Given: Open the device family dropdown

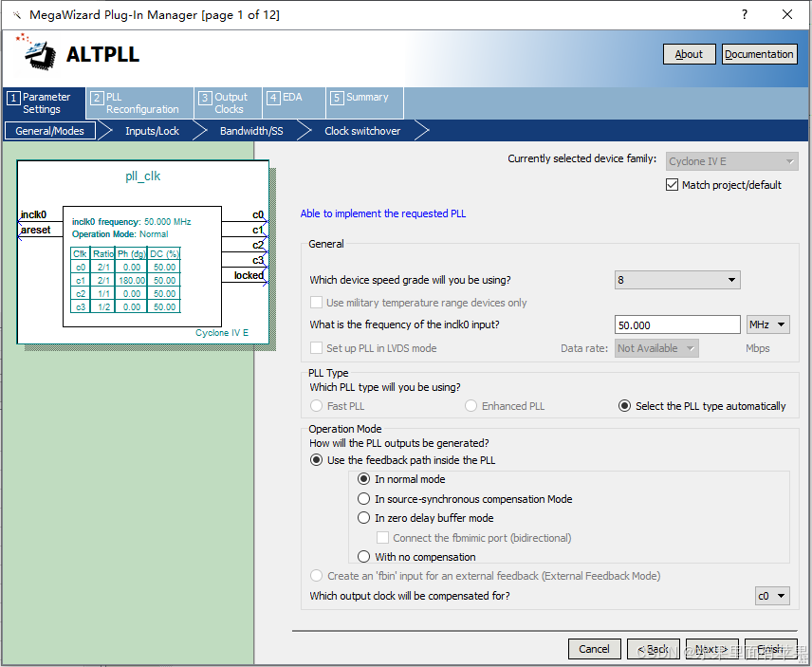Looking at the screenshot, I should 731,161.
